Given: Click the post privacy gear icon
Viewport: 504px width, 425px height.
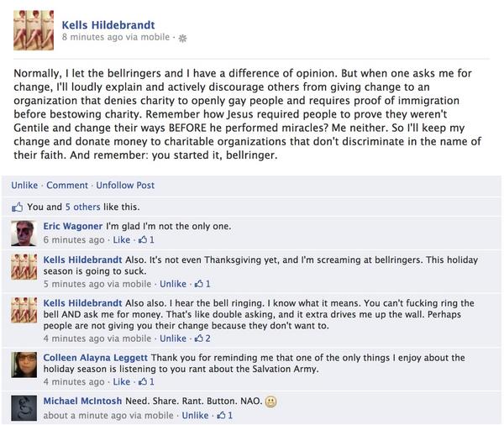Looking at the screenshot, I should (183, 39).
